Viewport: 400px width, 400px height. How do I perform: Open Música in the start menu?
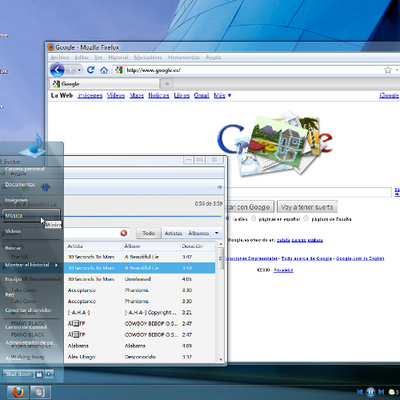[x=31, y=216]
